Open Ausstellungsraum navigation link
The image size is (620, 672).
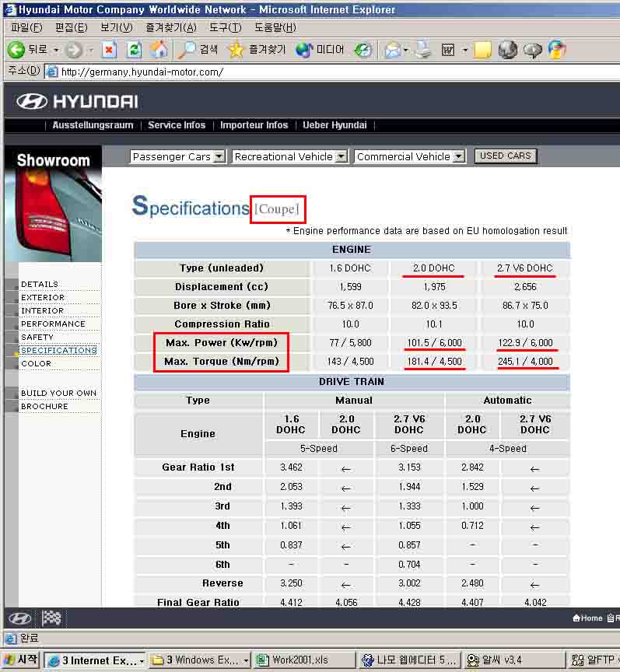click(93, 125)
